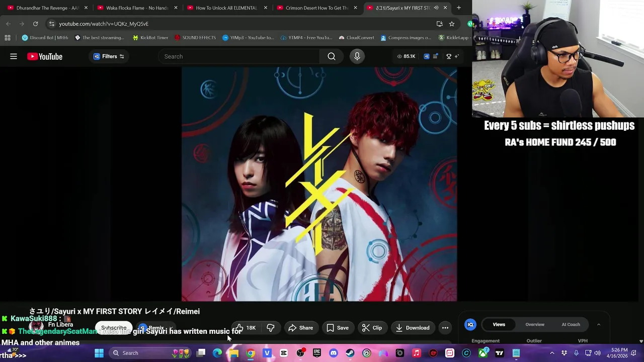Select the Views tab in vidIQ panel
This screenshot has height=362, width=644.
click(499, 324)
